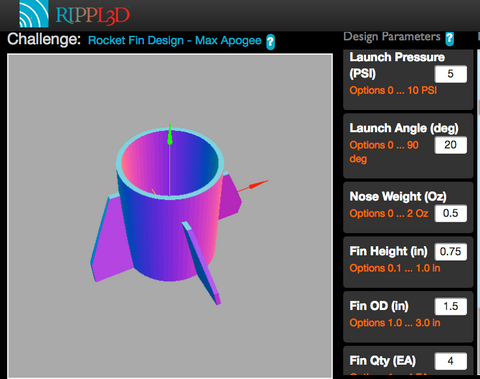
Task: Edit the Launch Pressure PSI field
Action: coord(451,74)
